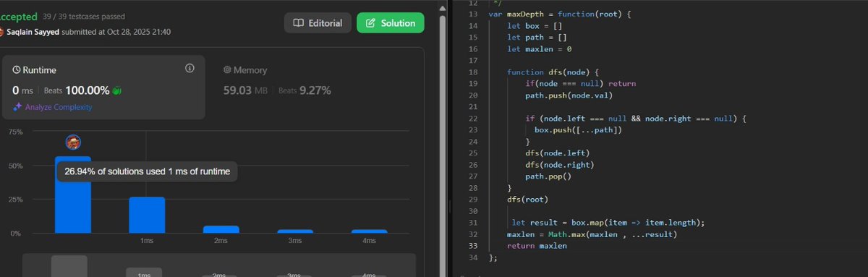Screen dimensions: 868x277
Task: Click the 3ms histogram bar
Action: tap(294, 231)
